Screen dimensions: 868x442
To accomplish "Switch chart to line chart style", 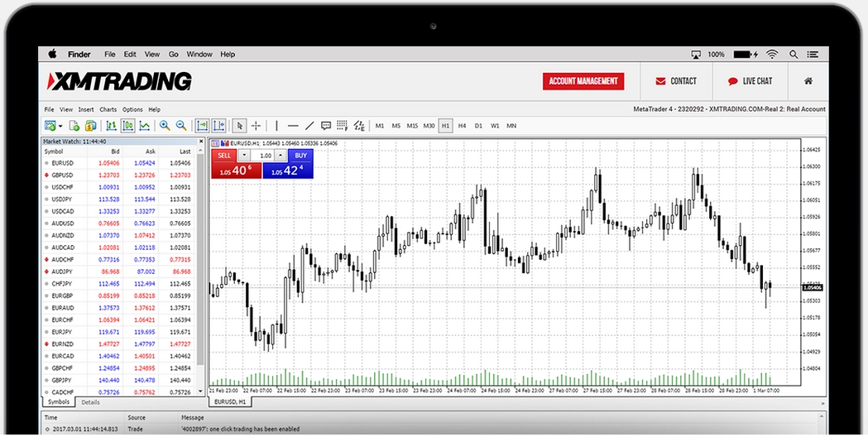I will 145,126.
